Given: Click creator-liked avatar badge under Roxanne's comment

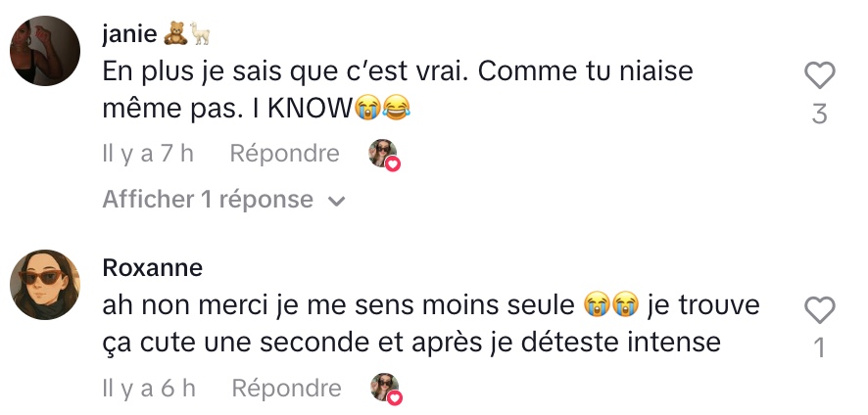Looking at the screenshot, I should point(385,390).
